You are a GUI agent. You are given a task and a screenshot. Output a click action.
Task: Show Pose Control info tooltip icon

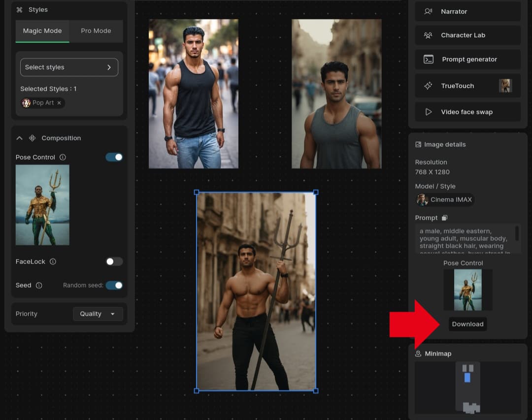click(63, 157)
